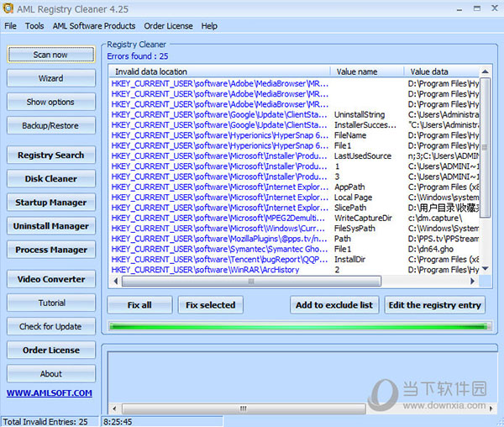Open Process Manager
Image resolution: width=504 pixels, height=427 pixels.
51,250
